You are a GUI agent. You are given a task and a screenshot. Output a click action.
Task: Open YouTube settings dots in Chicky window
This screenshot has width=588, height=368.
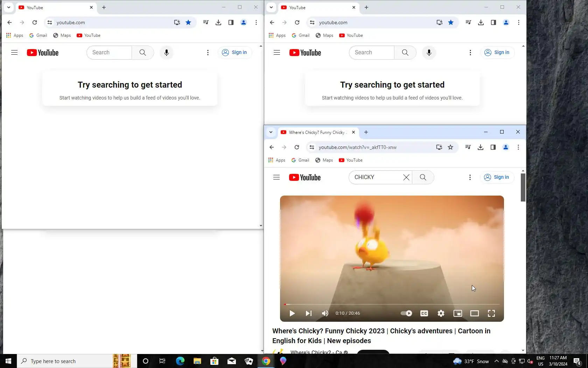pos(470,177)
